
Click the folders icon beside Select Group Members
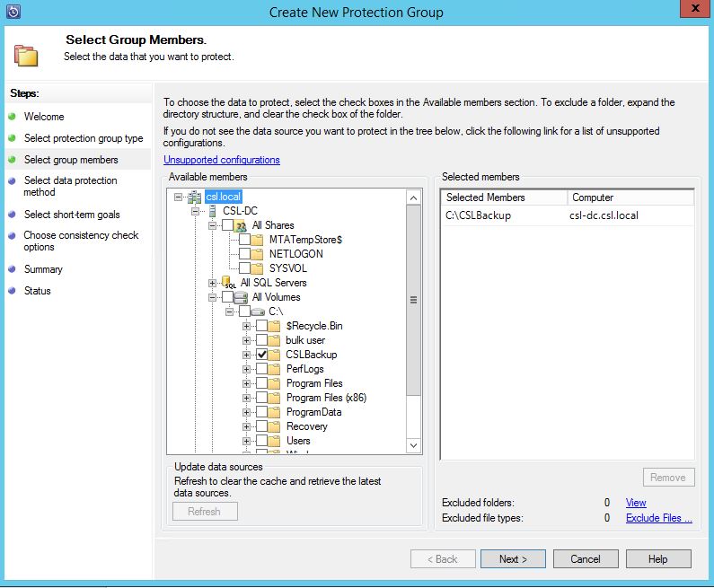pyautogui.click(x=26, y=56)
